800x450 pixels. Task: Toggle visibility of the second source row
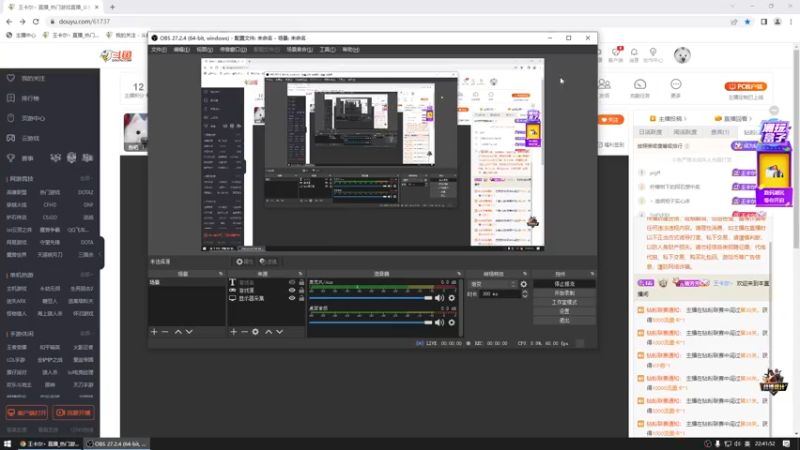click(x=292, y=290)
